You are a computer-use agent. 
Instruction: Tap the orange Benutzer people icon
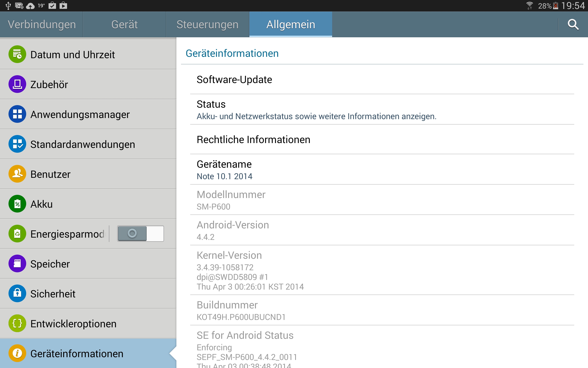point(17,174)
